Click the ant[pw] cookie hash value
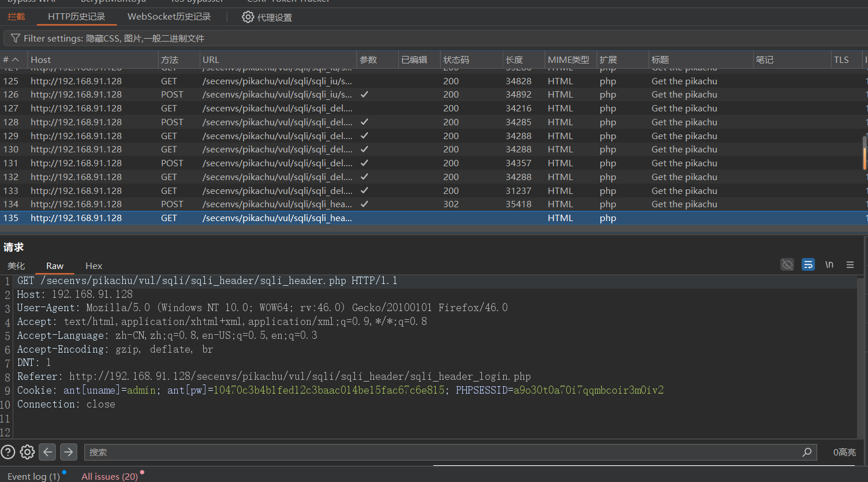 pyautogui.click(x=329, y=390)
